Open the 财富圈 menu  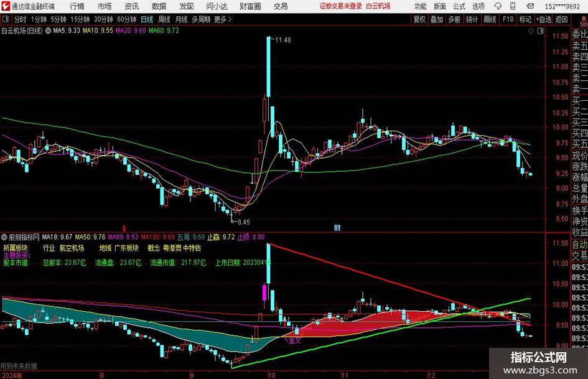click(x=250, y=6)
